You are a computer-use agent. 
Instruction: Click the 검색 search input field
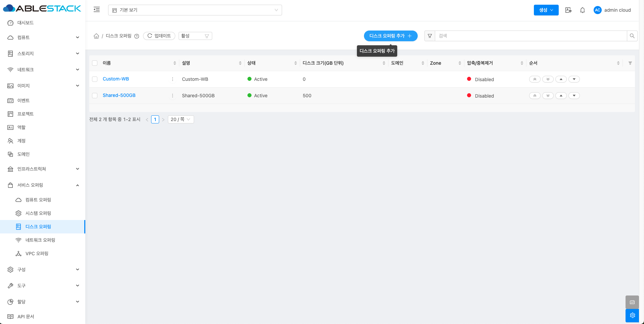tap(531, 36)
